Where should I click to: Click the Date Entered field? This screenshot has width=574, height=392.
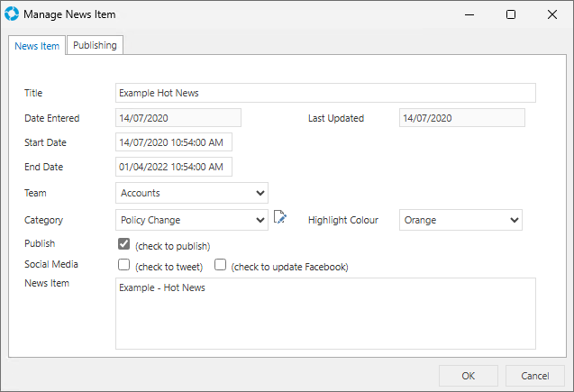point(178,118)
